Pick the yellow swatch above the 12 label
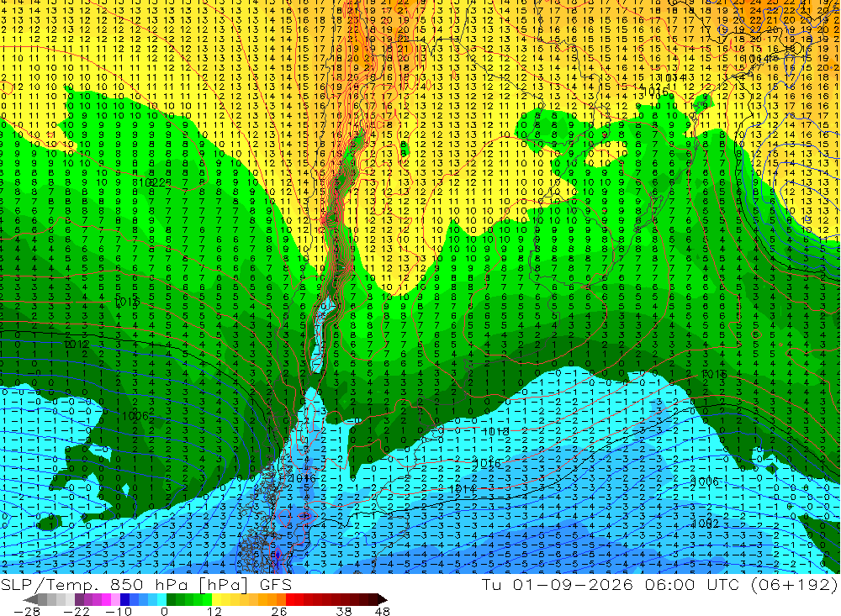Screen dimensions: 841x616 click(x=217, y=599)
